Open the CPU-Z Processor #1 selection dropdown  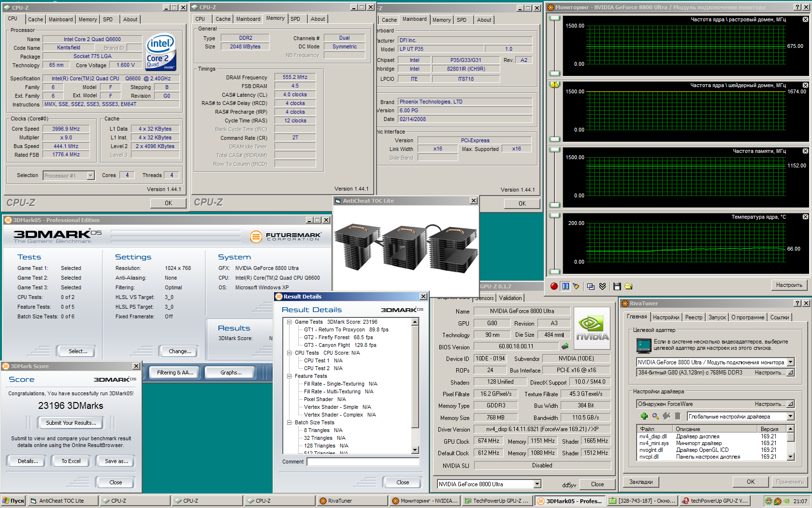point(90,176)
